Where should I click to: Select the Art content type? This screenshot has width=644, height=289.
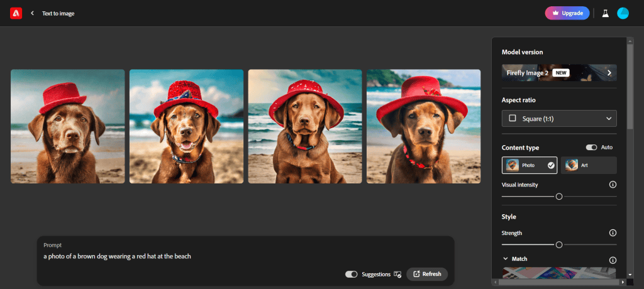(x=589, y=165)
